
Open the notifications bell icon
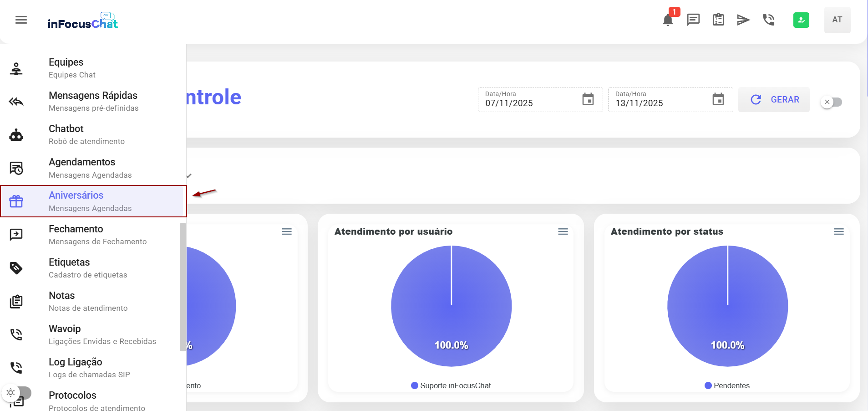point(668,20)
